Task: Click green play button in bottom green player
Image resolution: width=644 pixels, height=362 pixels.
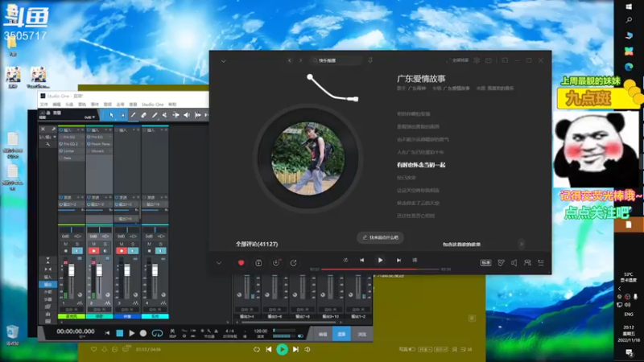Action: pos(283,349)
